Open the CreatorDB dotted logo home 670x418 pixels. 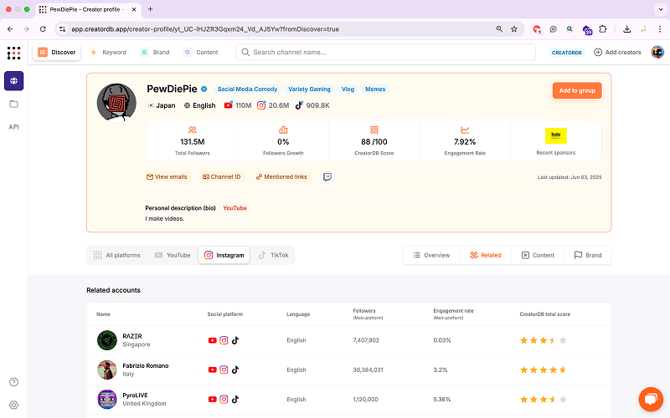[14, 53]
